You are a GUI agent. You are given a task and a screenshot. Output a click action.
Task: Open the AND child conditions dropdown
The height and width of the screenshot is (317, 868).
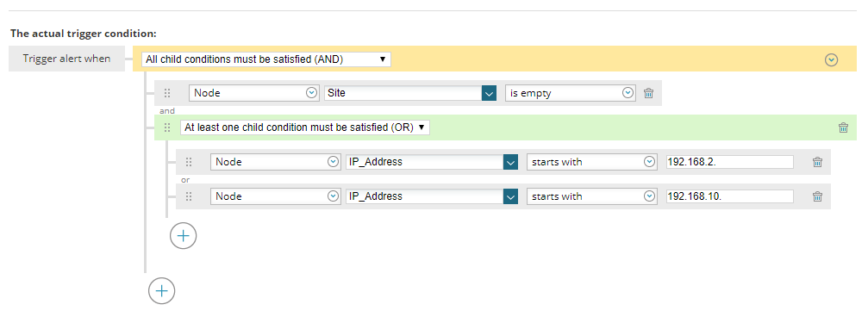tap(266, 59)
